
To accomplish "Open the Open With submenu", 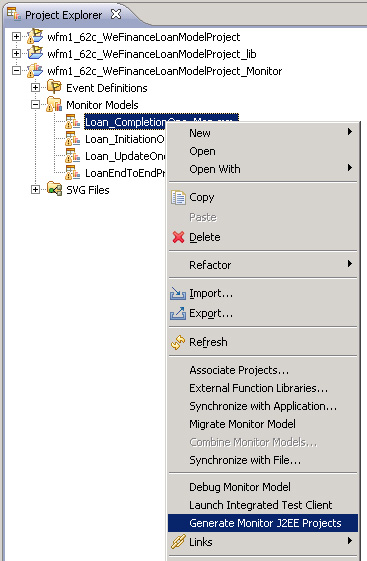I will [263, 169].
